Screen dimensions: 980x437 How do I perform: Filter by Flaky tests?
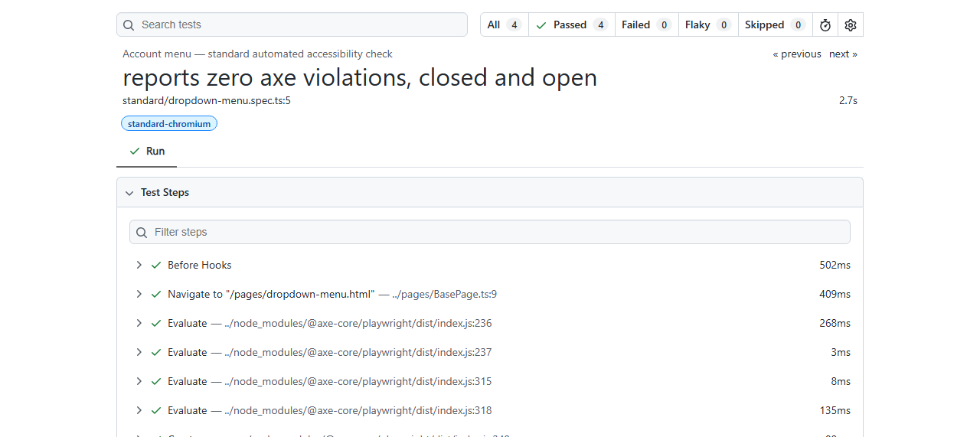click(708, 24)
